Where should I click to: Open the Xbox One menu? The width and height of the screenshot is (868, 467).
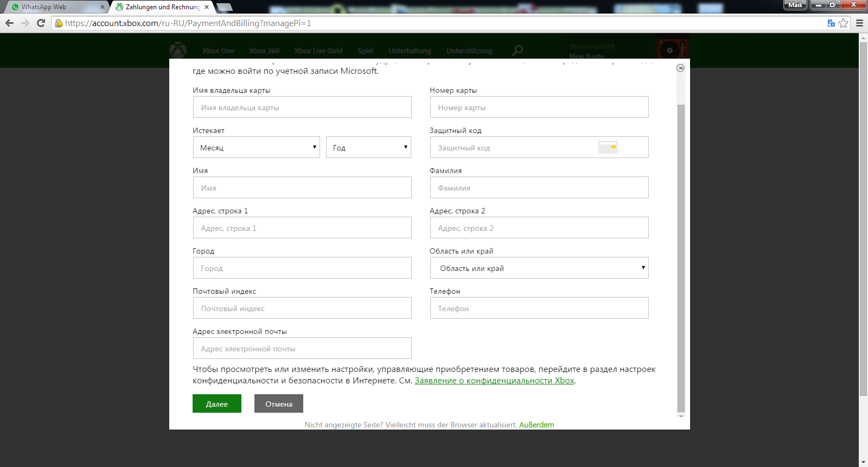tap(218, 51)
